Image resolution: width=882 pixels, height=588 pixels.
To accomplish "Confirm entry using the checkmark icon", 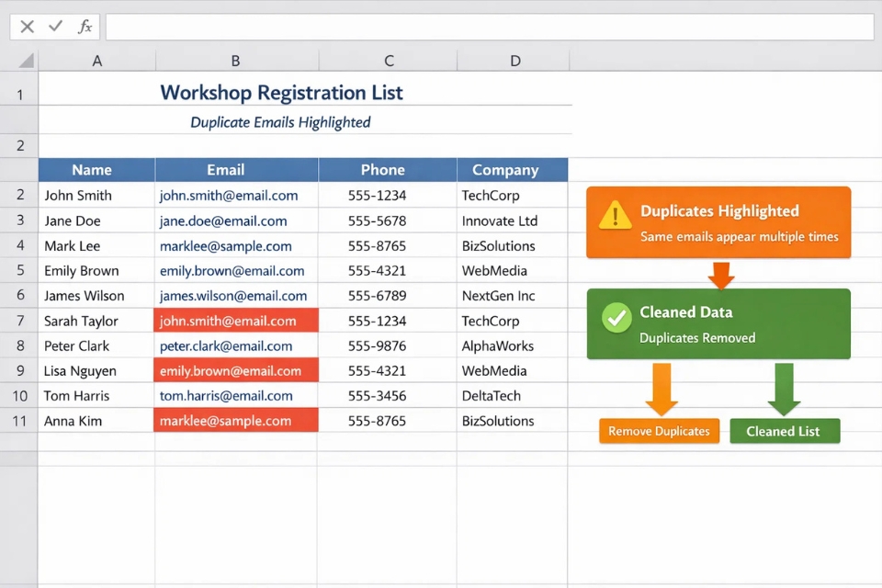I will pos(55,27).
